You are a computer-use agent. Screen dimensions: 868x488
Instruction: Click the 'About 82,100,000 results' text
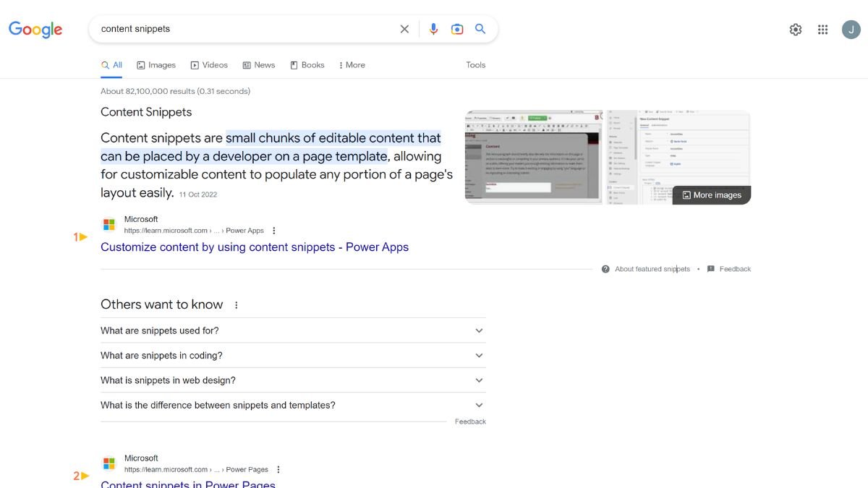[175, 91]
